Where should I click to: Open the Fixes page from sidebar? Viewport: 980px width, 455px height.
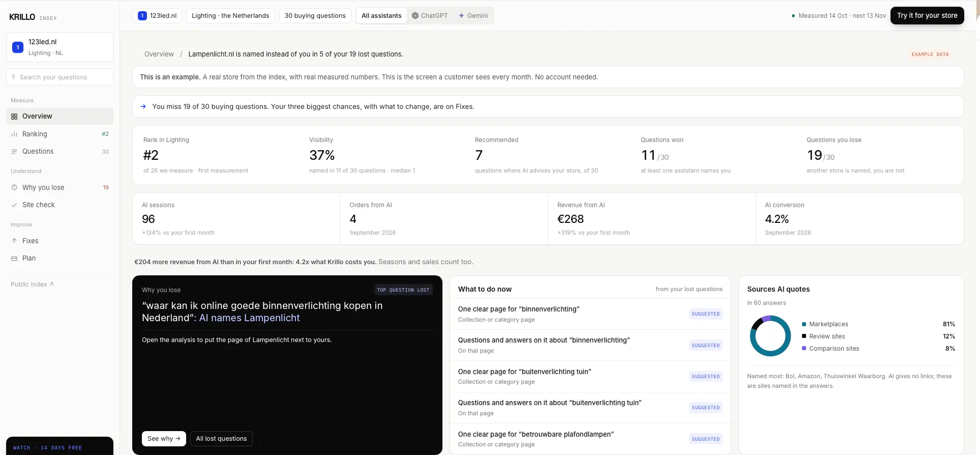click(60, 241)
